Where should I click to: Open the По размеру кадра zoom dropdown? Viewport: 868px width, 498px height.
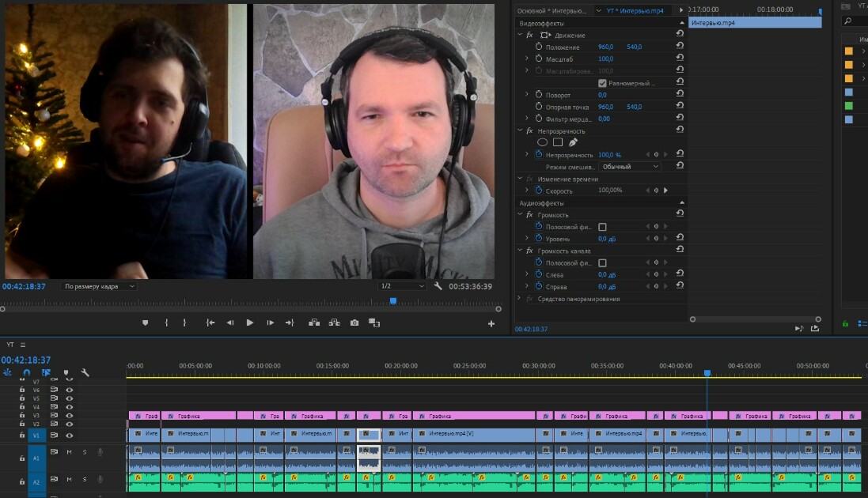99,286
